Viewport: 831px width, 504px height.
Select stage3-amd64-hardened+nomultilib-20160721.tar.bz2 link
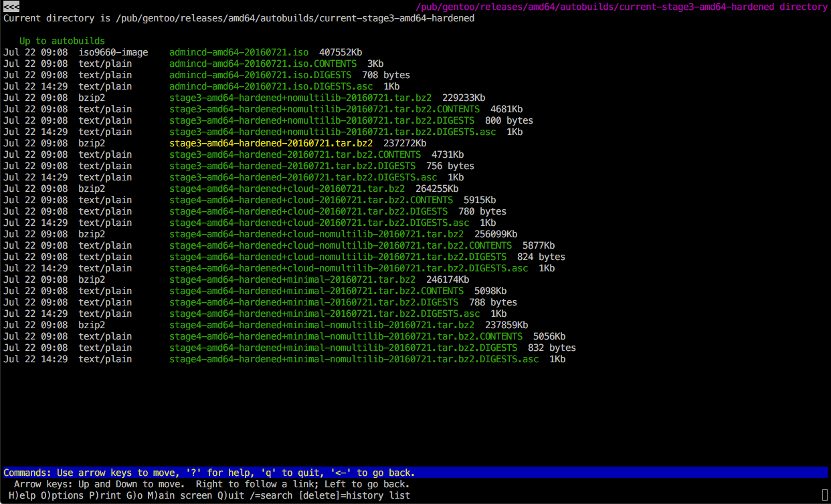(x=300, y=98)
